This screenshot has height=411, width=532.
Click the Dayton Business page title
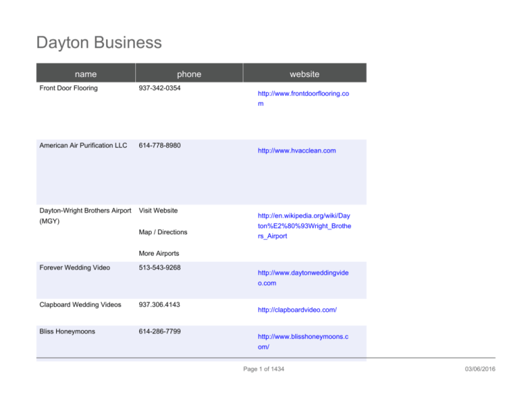(x=98, y=43)
